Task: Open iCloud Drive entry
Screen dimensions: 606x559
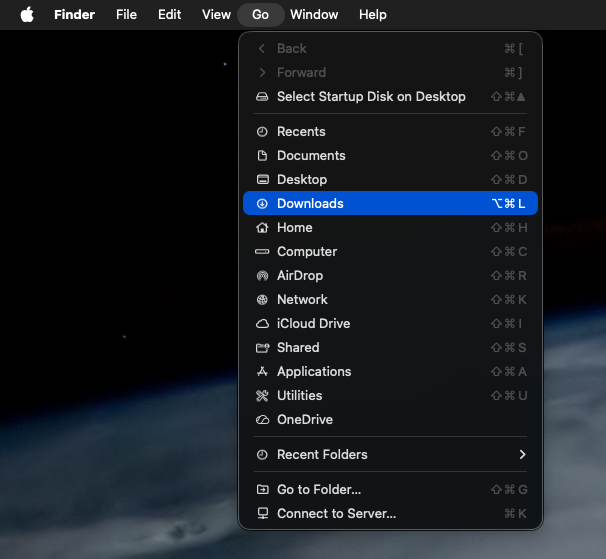Action: click(390, 324)
